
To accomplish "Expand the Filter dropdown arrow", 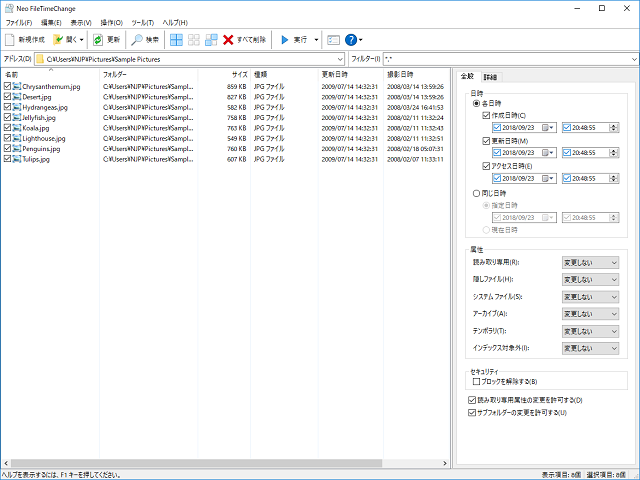I will pos(634,59).
